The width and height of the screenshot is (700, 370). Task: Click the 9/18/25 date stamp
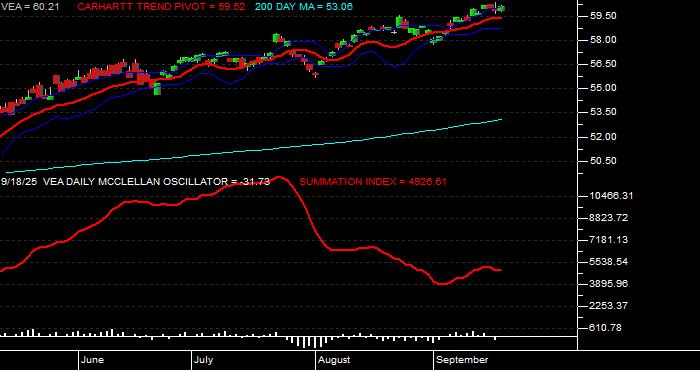[19, 182]
